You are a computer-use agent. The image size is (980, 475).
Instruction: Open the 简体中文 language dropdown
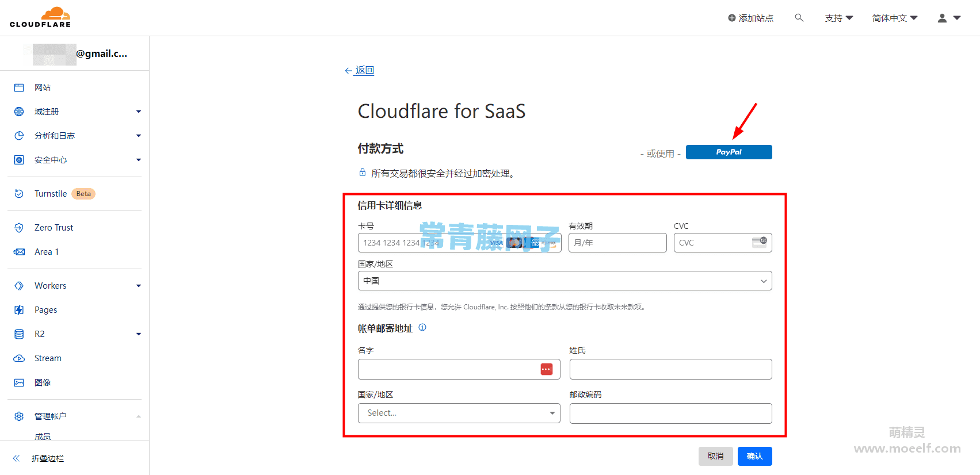click(895, 18)
